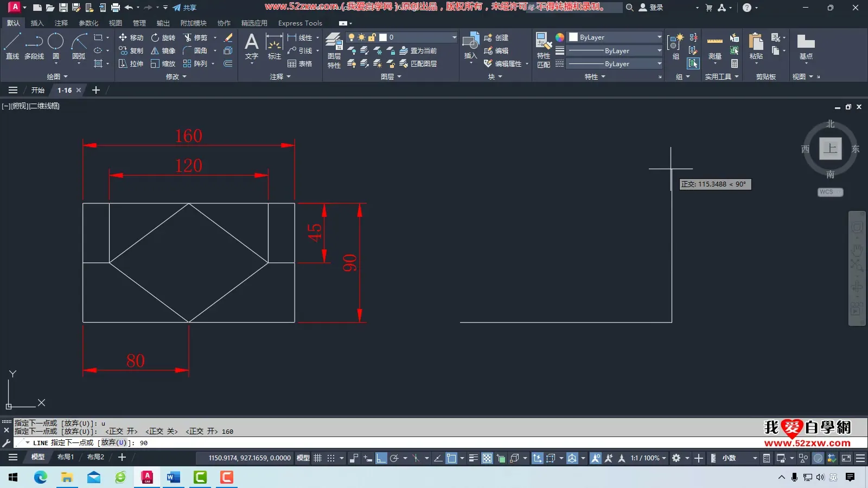Open the layer name dropdown list
This screenshot has width=868, height=488.
click(454, 37)
